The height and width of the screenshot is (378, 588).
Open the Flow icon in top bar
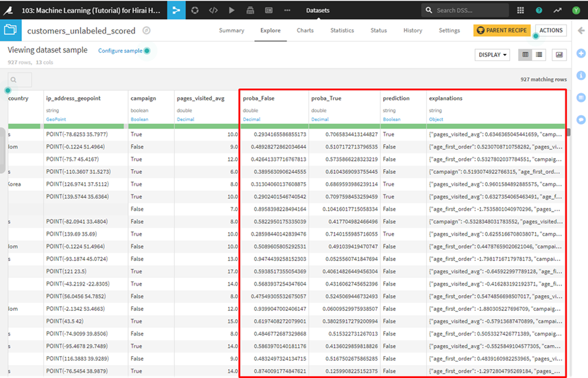[176, 10]
